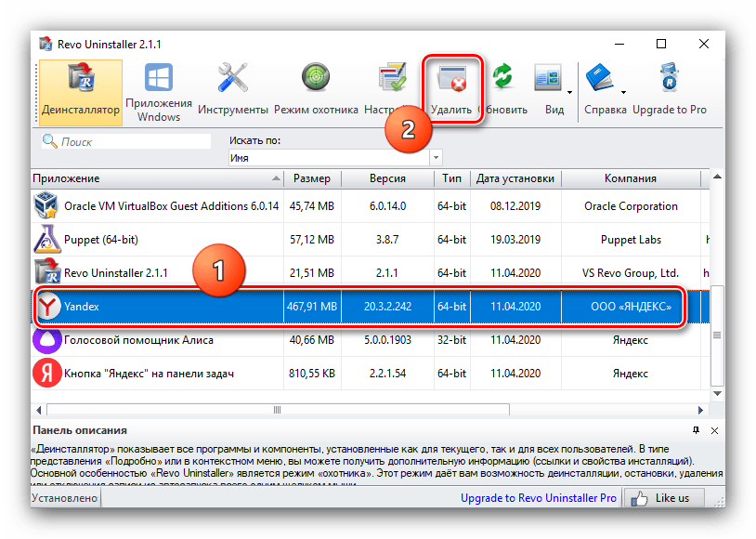Click the Refresh (Обновить) toolbar icon
The image size is (756, 539).
[503, 91]
